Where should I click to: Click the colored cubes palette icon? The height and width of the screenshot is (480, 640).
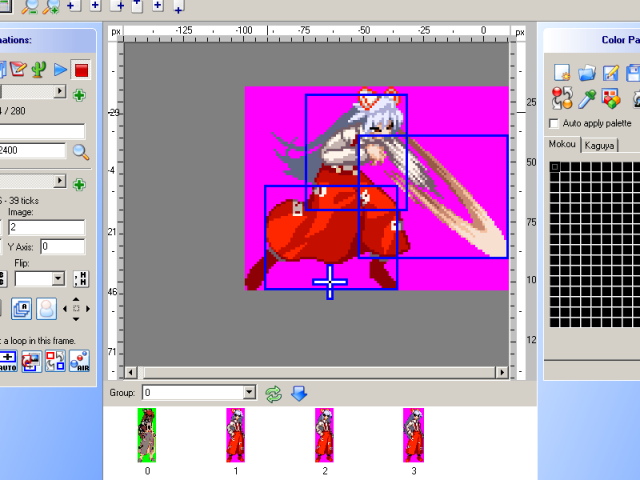612,98
